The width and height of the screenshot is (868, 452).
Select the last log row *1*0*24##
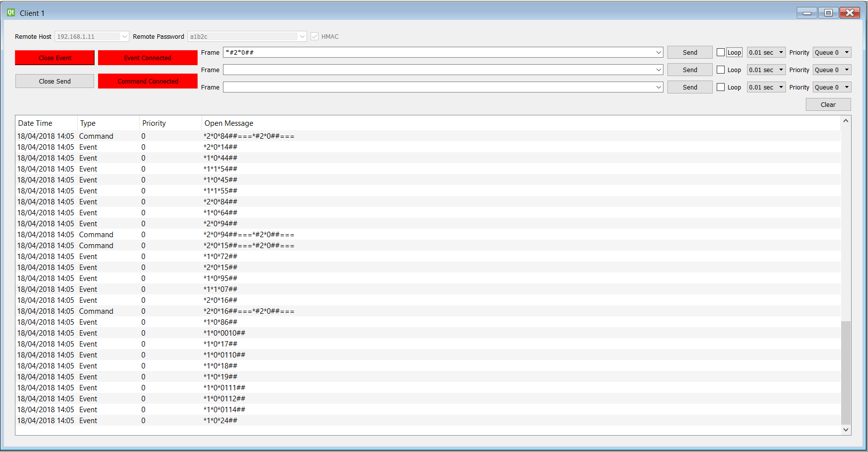(220, 421)
